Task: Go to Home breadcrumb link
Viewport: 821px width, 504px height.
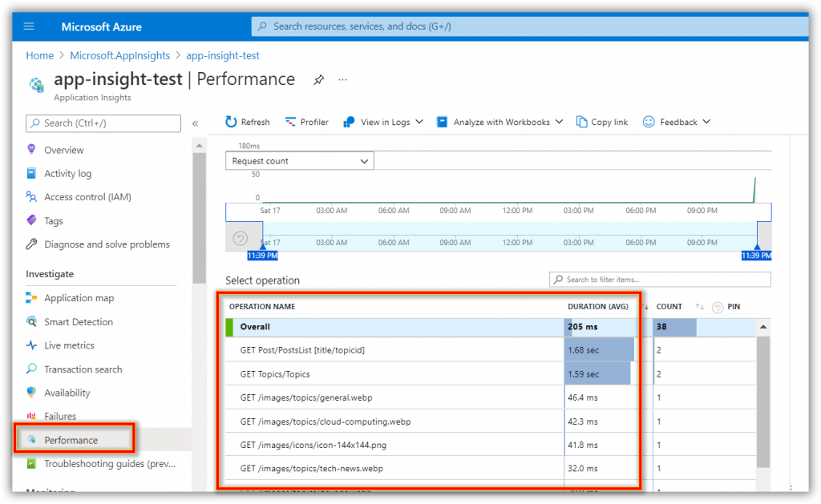Action: coord(40,55)
